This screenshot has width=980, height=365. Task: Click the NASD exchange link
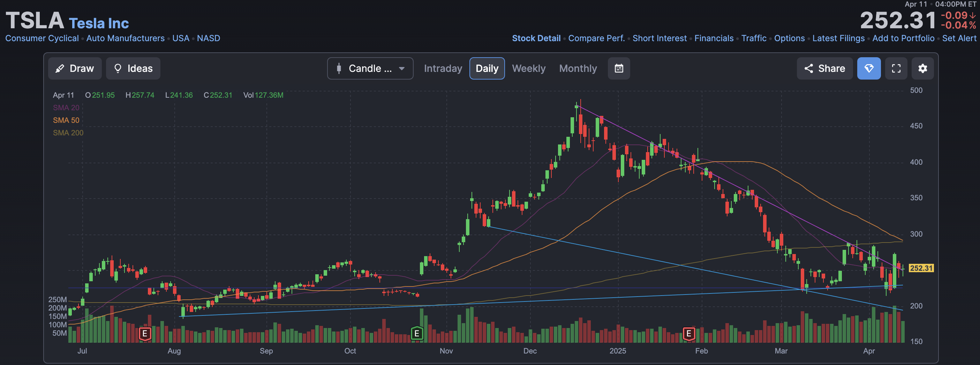point(208,38)
